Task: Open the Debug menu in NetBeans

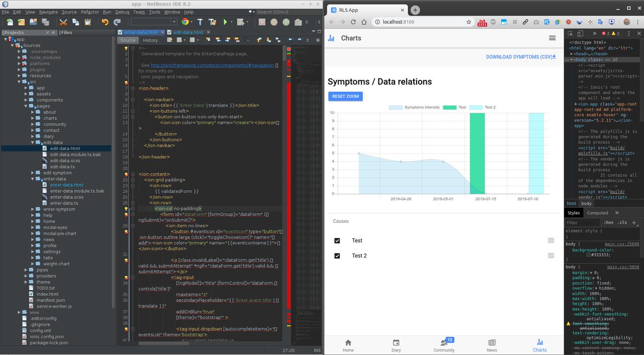Action: tap(122, 12)
